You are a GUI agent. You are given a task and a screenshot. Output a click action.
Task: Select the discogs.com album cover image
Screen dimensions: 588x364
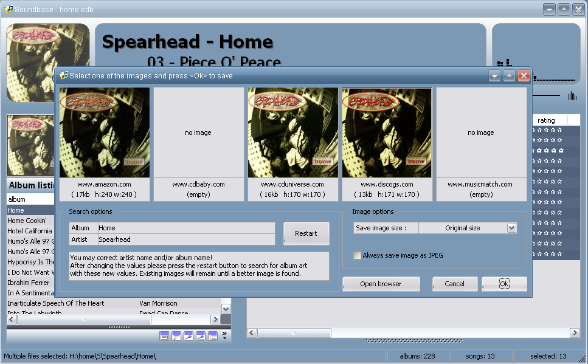[x=387, y=132]
